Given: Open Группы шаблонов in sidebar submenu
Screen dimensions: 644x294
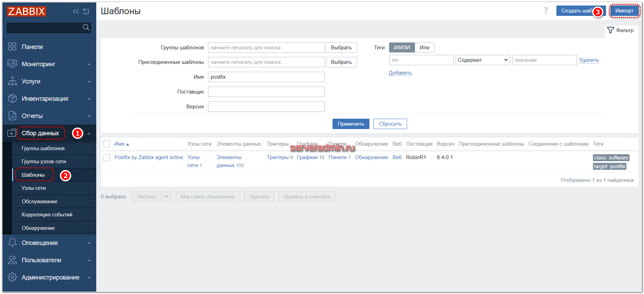Looking at the screenshot, I should (43, 148).
